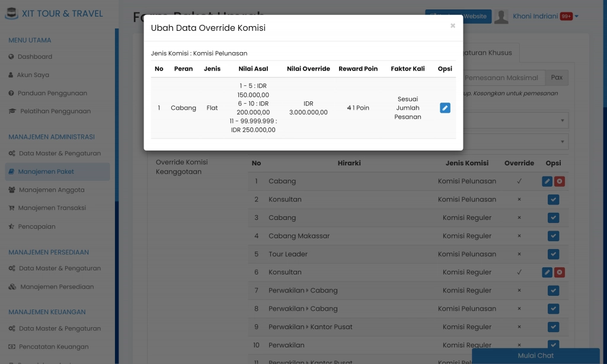Screen dimensions: 607x364
Task: Delete the override for row 1 Cabang
Action: [x=559, y=181]
